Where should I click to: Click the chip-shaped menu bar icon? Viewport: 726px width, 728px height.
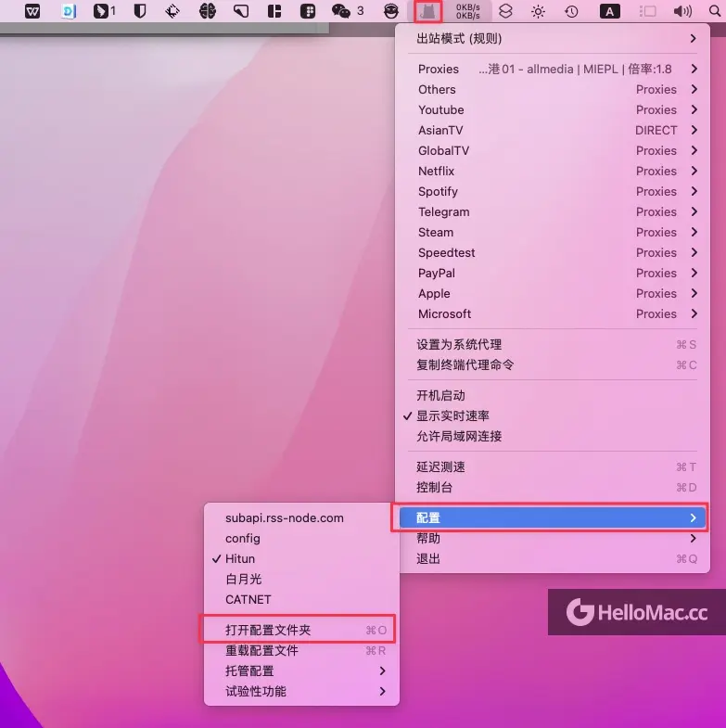[172, 11]
